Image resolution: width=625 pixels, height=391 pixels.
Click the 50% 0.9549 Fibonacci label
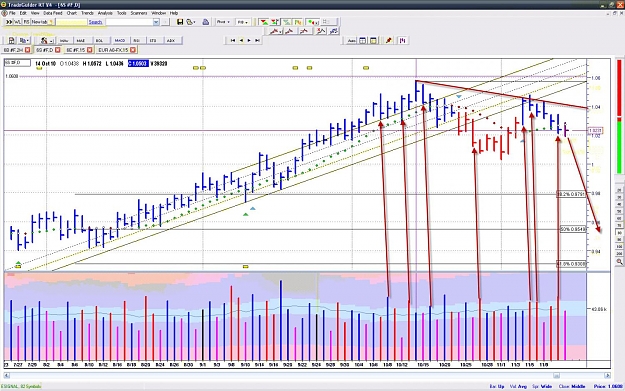pyautogui.click(x=573, y=229)
